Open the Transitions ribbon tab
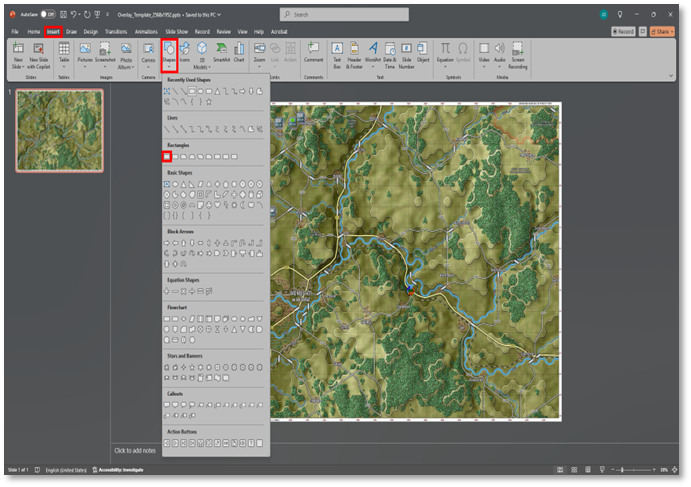Screen dimensions: 691x487 (116, 31)
